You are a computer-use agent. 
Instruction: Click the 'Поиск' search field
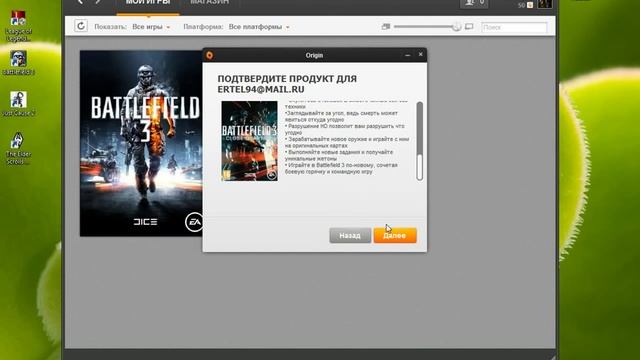[514, 27]
